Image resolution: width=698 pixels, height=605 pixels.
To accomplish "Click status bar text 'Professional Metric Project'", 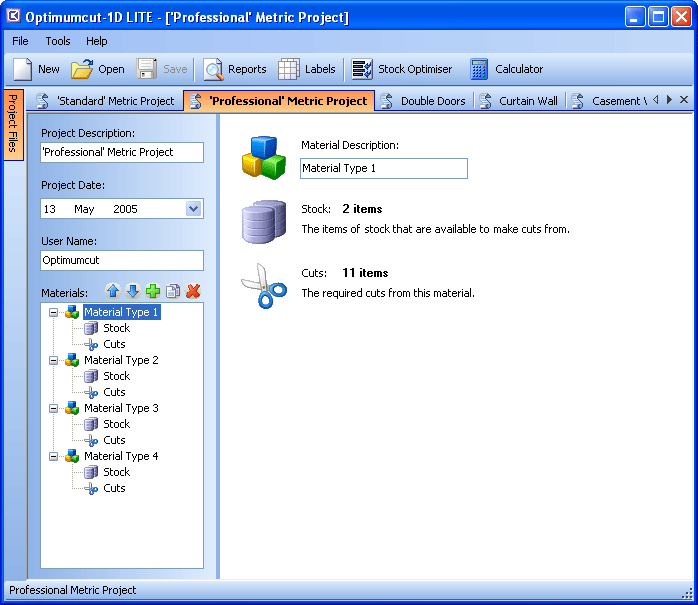I will pos(73,590).
